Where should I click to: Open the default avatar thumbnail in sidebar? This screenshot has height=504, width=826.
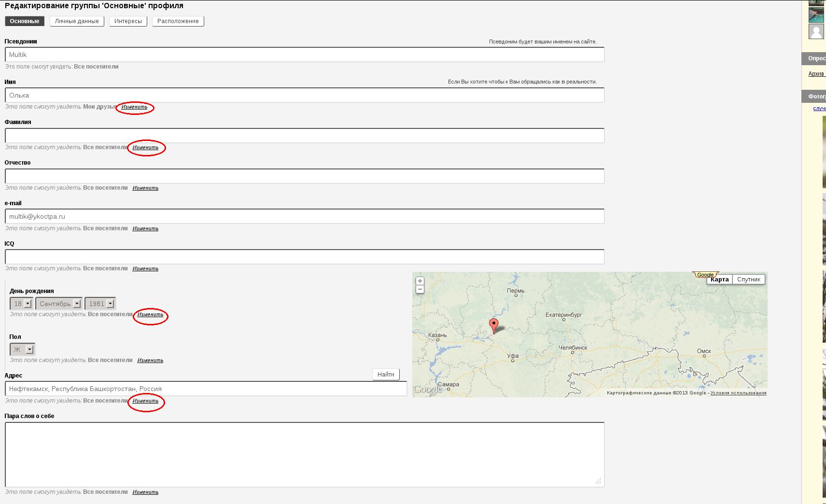click(816, 31)
